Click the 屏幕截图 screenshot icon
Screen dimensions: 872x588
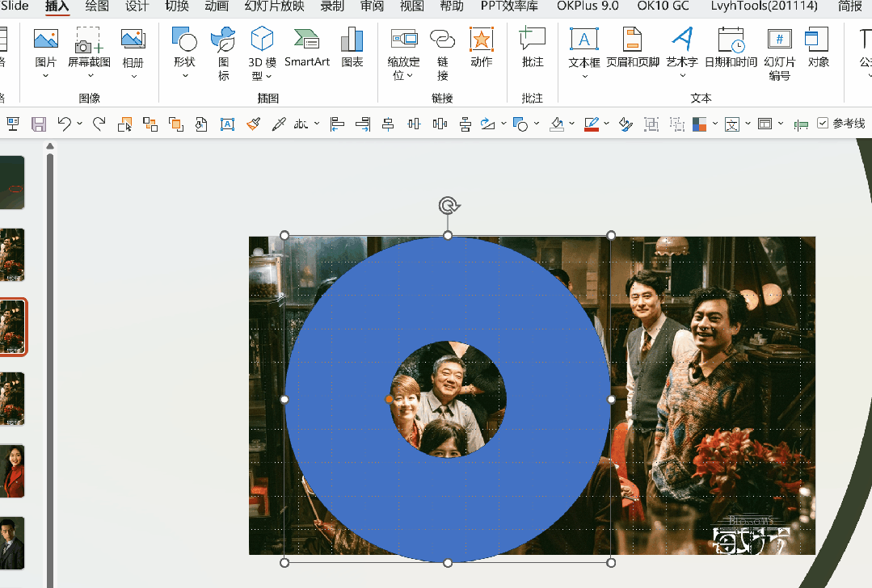(x=89, y=40)
